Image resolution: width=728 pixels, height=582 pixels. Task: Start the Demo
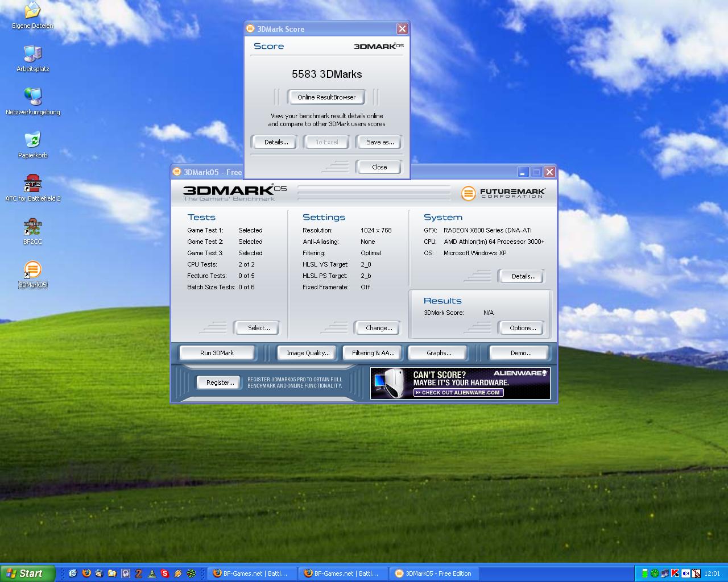(520, 353)
